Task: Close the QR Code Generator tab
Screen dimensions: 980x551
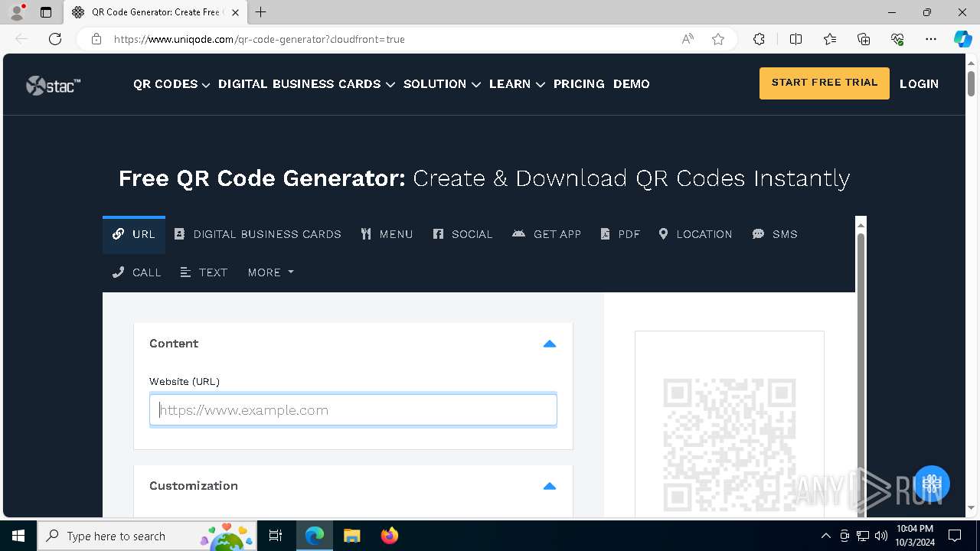Action: (235, 12)
